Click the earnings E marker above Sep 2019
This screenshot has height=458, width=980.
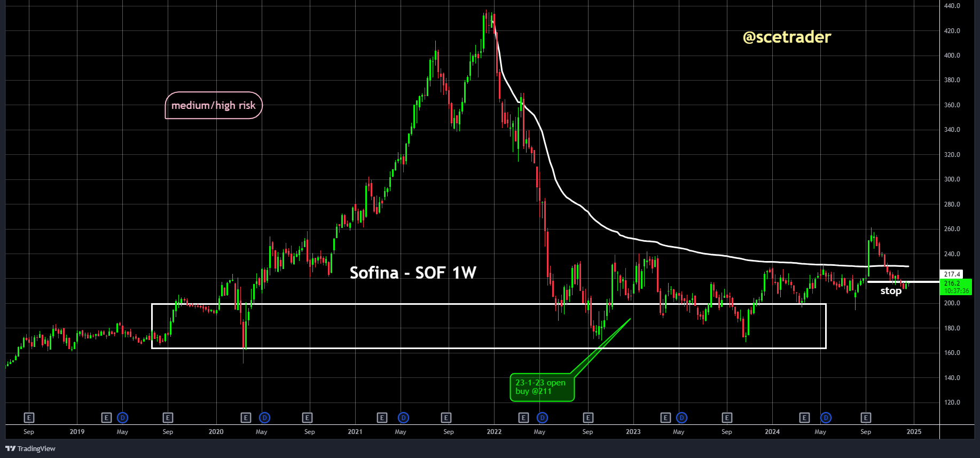point(168,417)
